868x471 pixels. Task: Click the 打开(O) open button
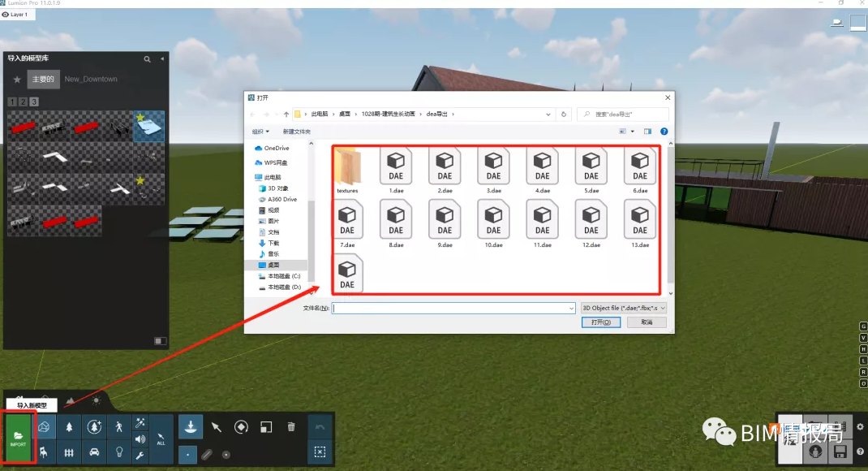coord(600,322)
